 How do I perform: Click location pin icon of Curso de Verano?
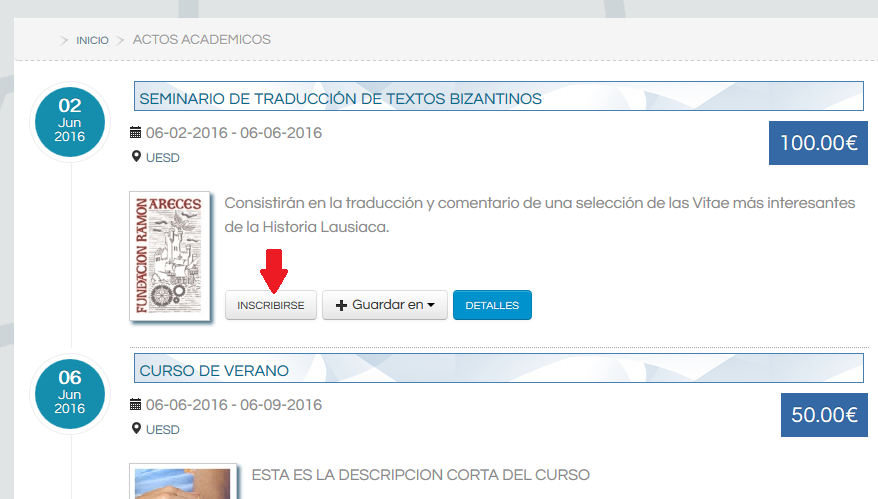pos(136,429)
